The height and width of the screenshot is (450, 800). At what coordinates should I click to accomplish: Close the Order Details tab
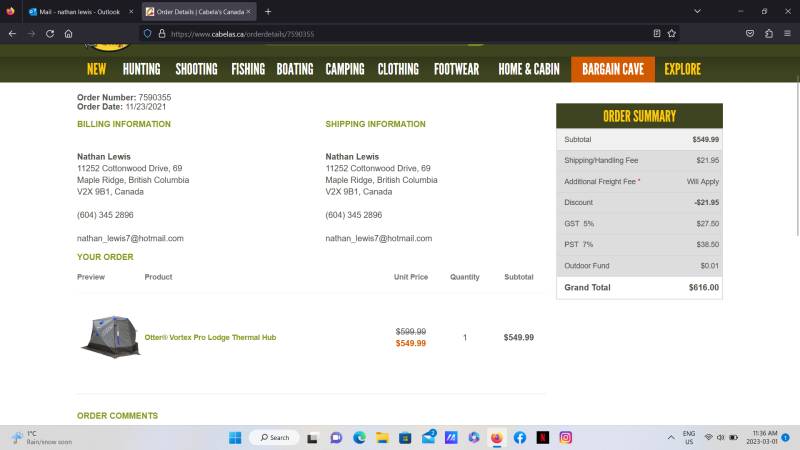coord(248,11)
